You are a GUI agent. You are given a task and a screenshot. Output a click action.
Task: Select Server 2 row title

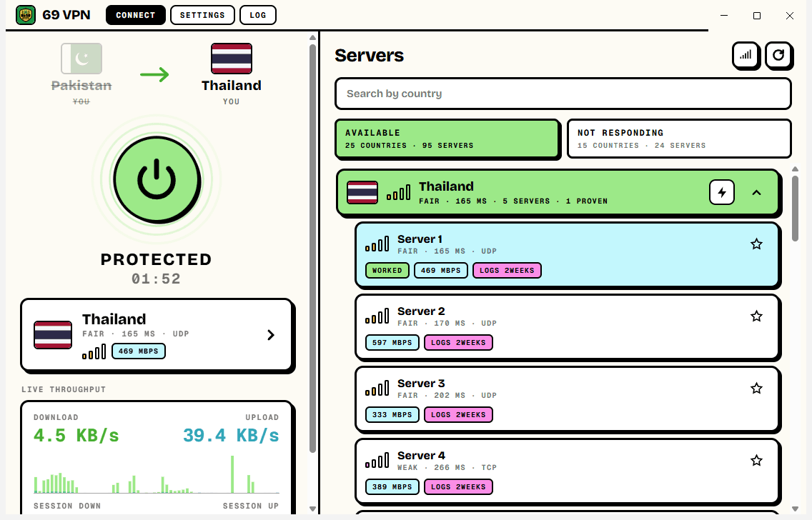click(421, 311)
